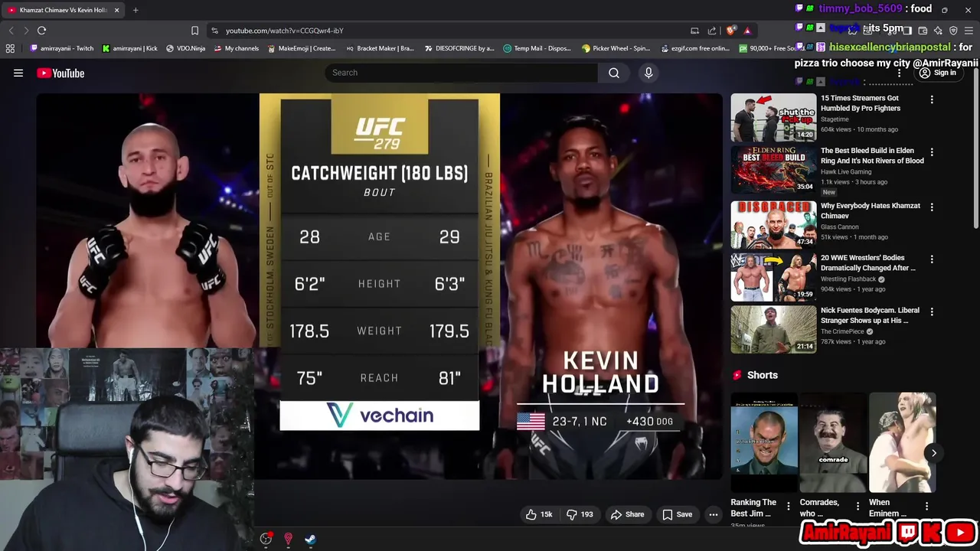Open the comrade Stalin short thumbnail
The height and width of the screenshot is (551, 980).
coord(833,442)
